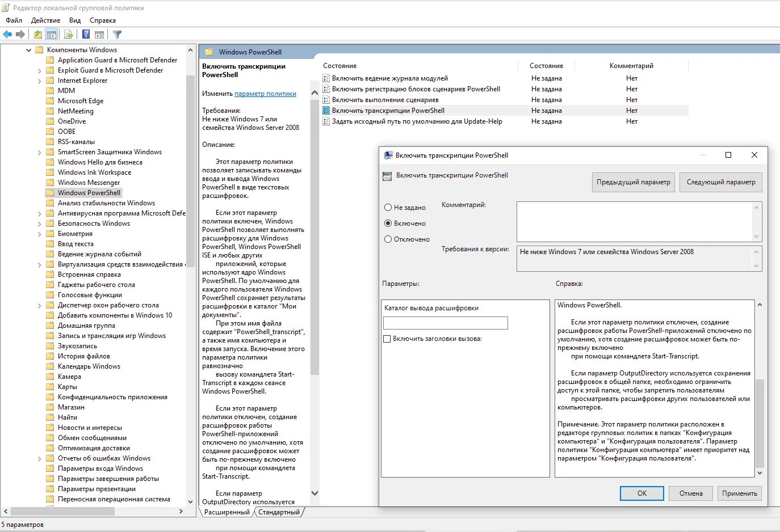Screen dimensions: 780x532
Task: Collapse the 'Компоненты Windows' tree node
Action: tap(28, 50)
